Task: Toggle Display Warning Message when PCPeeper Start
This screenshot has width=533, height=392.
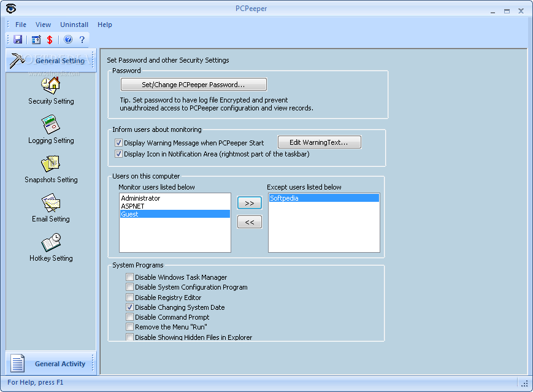Action: [118, 143]
